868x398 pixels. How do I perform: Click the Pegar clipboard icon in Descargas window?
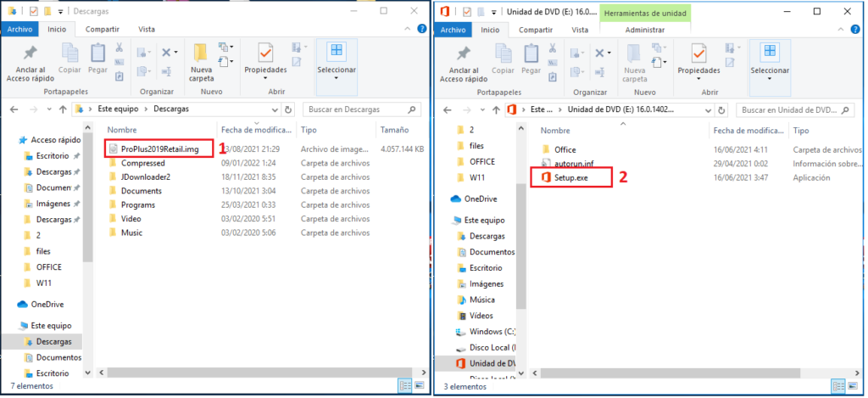pyautogui.click(x=98, y=53)
